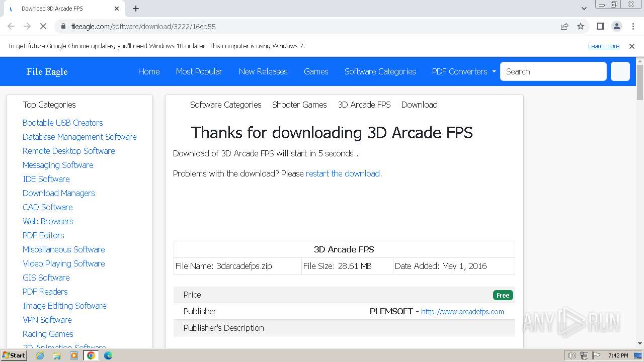Launch Microsoft Edge from taskbar
644x362 pixels.
pos(108,355)
